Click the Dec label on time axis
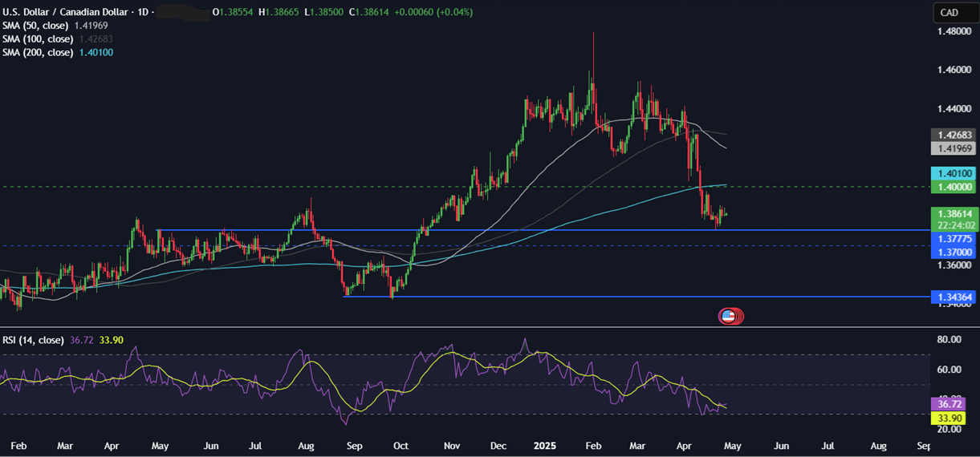This screenshot has height=457, width=980. pos(498,445)
